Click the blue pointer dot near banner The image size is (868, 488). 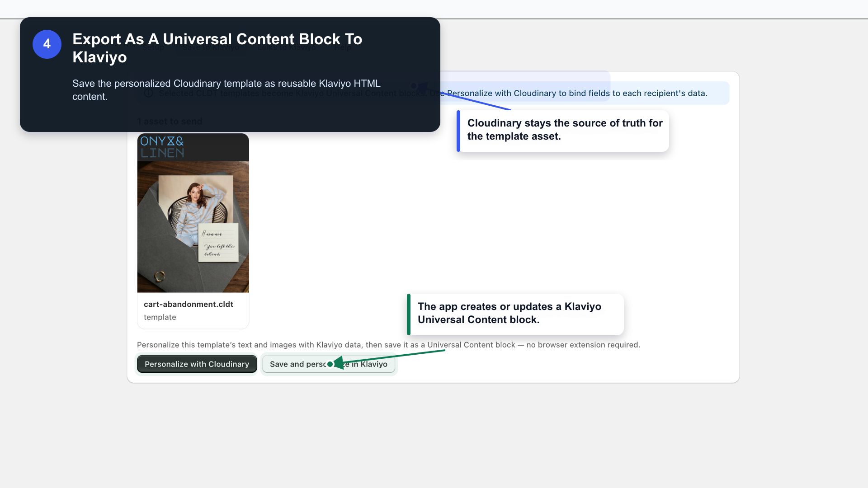coord(414,86)
